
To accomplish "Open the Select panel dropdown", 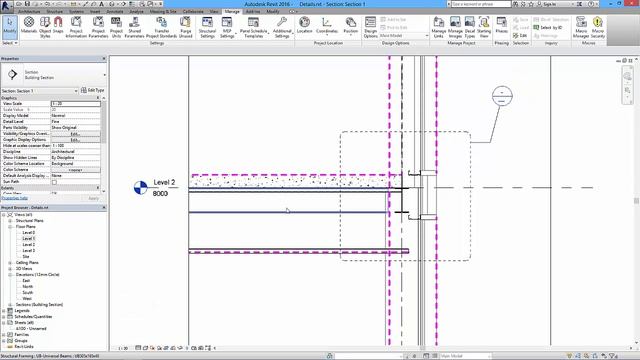I will [x=9, y=43].
